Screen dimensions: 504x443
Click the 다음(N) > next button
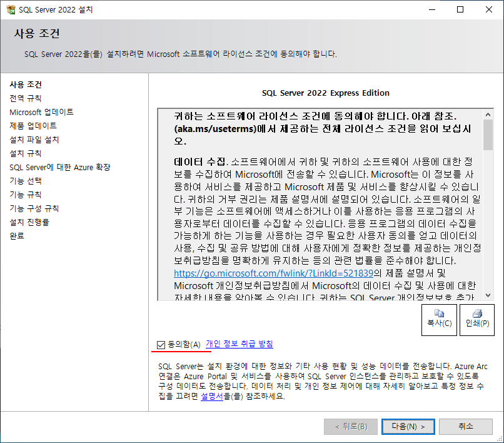[408, 427]
